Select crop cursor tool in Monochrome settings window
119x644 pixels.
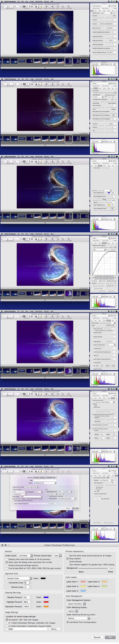coord(29,161)
